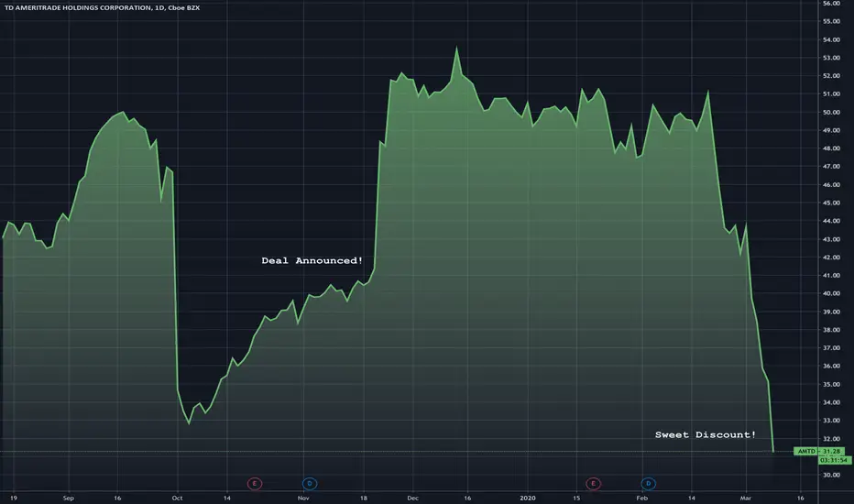Click the earnings marker icon in October
This screenshot has width=854, height=504.
tap(255, 483)
